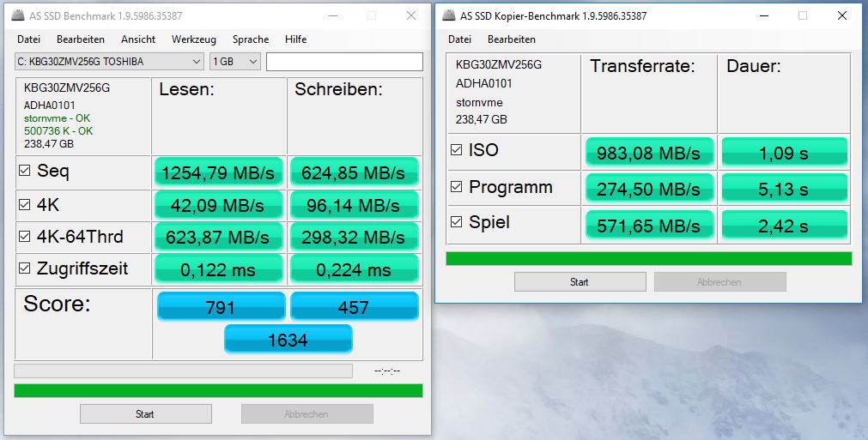Viewport: 868px width, 440px height.
Task: Open the 1 GB test size dropdown
Action: tap(234, 62)
